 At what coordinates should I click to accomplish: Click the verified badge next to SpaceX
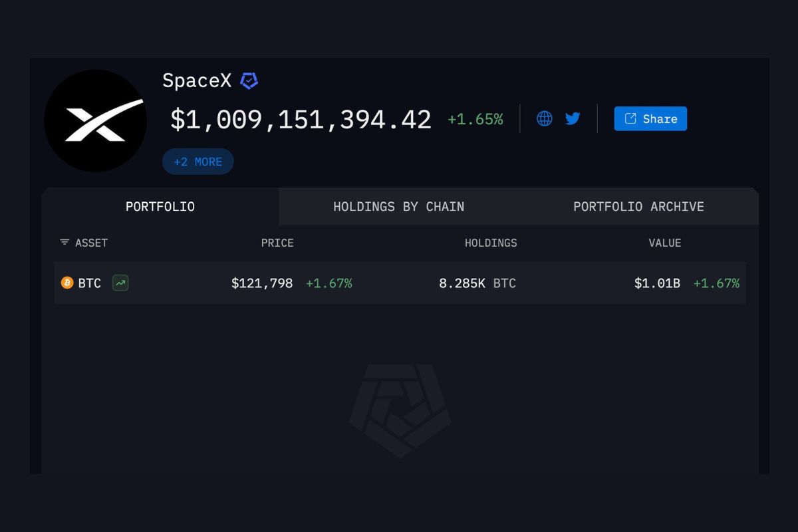tap(249, 81)
